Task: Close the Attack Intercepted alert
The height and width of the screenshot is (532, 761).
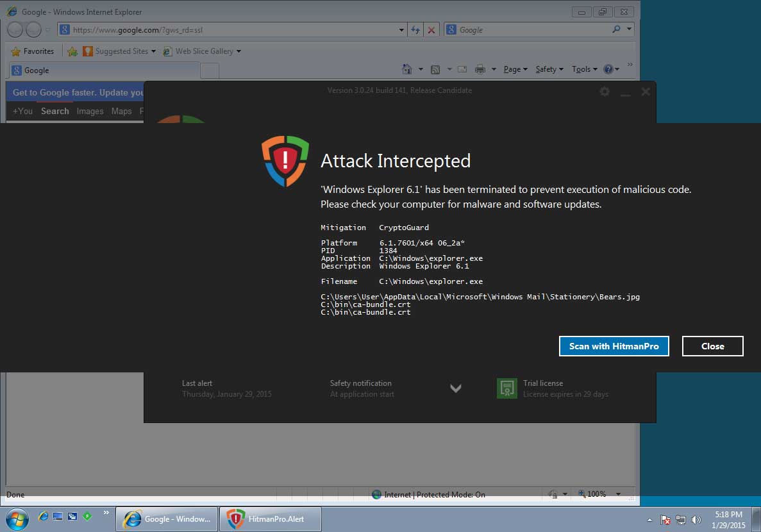Action: click(712, 345)
